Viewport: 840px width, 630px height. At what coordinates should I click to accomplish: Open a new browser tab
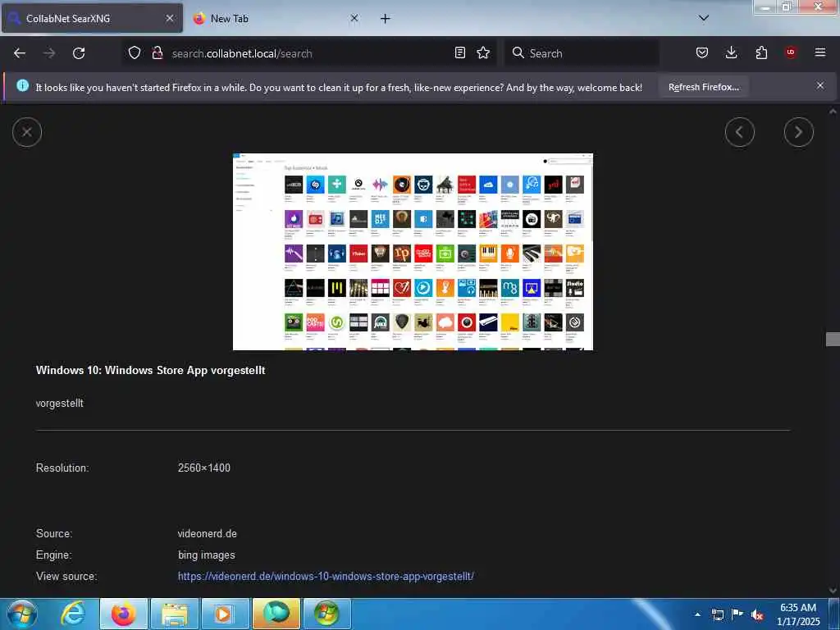tap(386, 19)
